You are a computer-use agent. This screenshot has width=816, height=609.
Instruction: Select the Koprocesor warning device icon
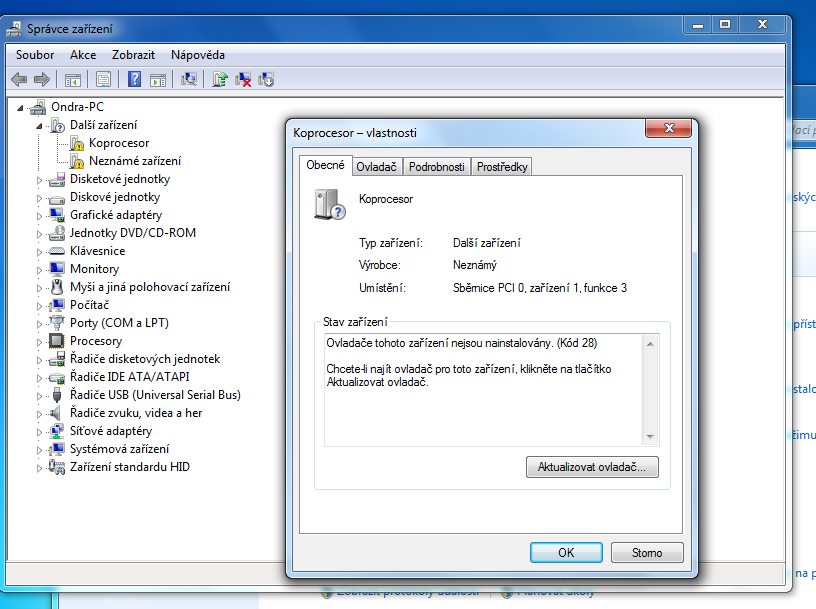[x=77, y=143]
